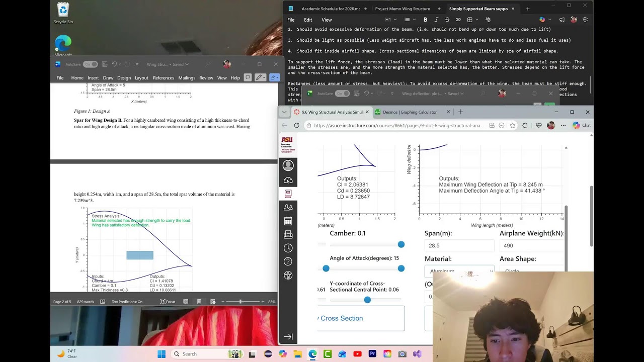Expand Copilot dropdown in notes editor
Image resolution: width=644 pixels, height=362 pixels.
pos(550,20)
